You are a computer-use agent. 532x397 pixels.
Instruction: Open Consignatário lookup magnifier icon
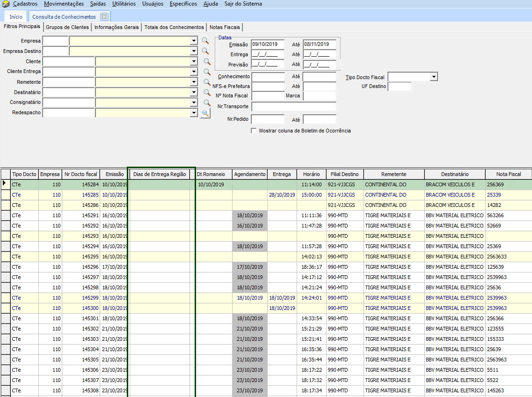pos(207,103)
